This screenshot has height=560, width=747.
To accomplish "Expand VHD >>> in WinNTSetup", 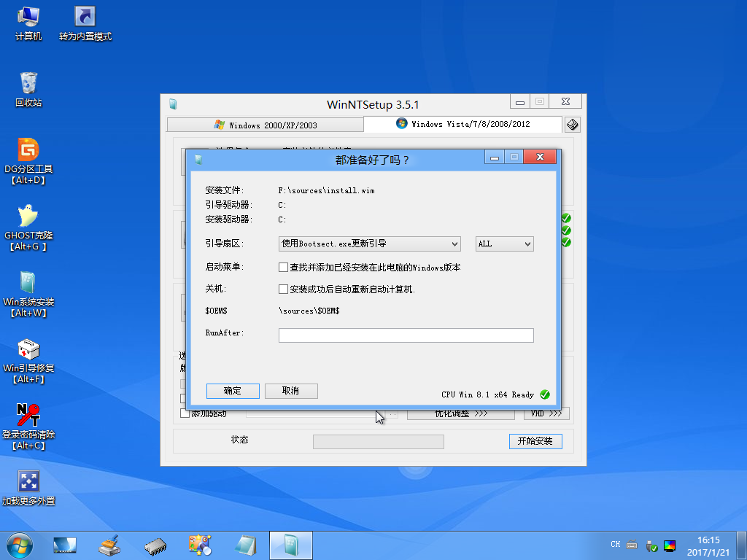I will pyautogui.click(x=546, y=413).
